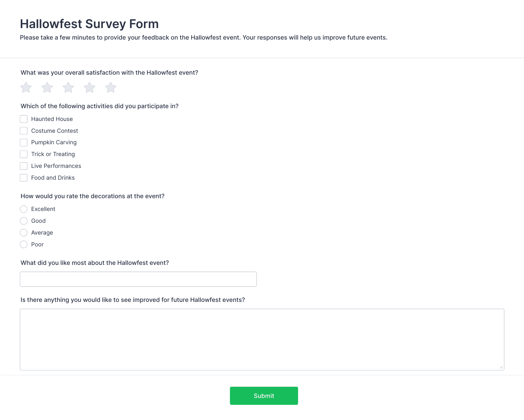Select the second star rating
The width and height of the screenshot is (524, 420).
click(47, 87)
